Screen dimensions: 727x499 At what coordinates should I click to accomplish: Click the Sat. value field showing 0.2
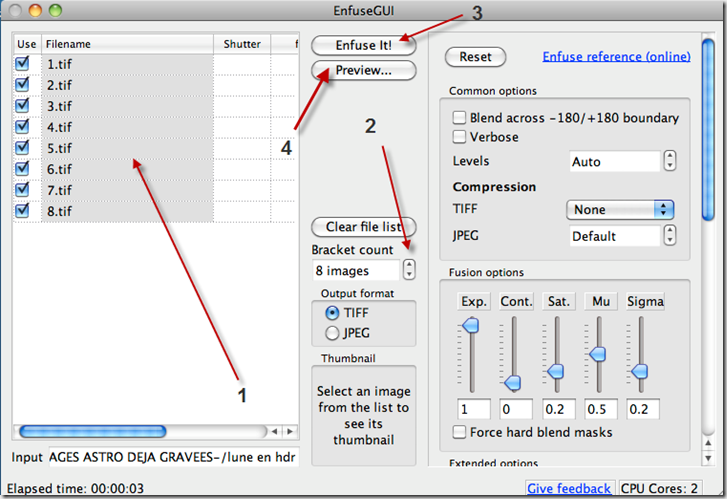559,409
